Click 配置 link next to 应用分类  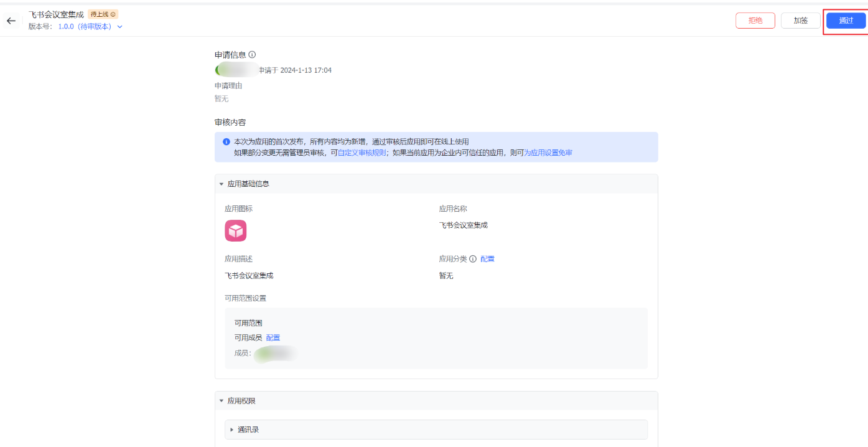click(x=487, y=259)
